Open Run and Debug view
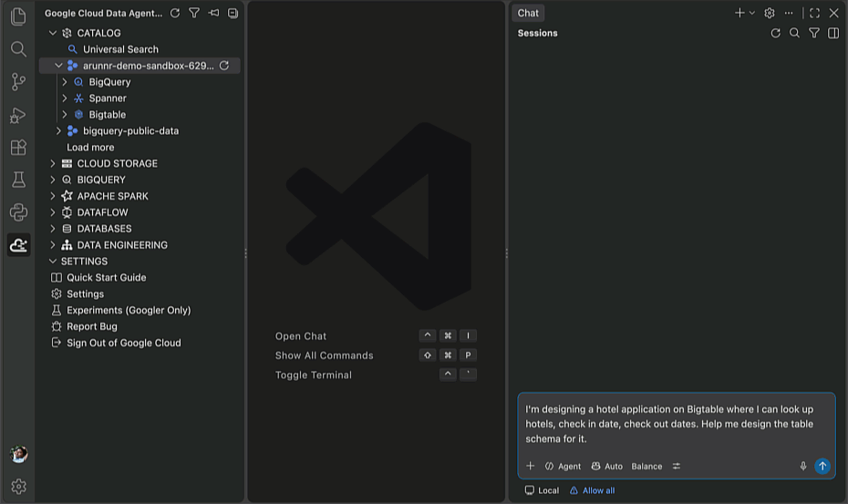This screenshot has width=848, height=504. point(18,115)
